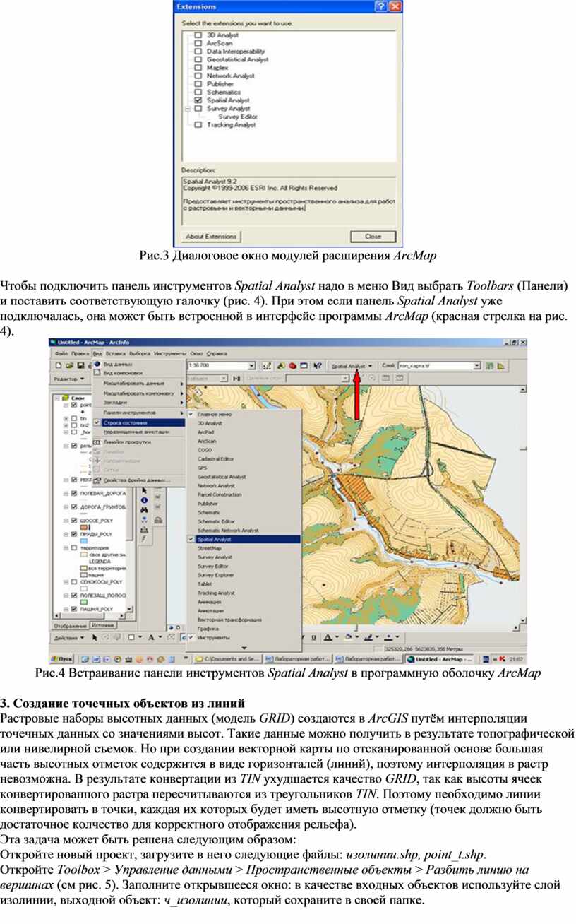The image size is (576, 924).
Task: Close the Extensions dialog with Close button
Action: 373,236
